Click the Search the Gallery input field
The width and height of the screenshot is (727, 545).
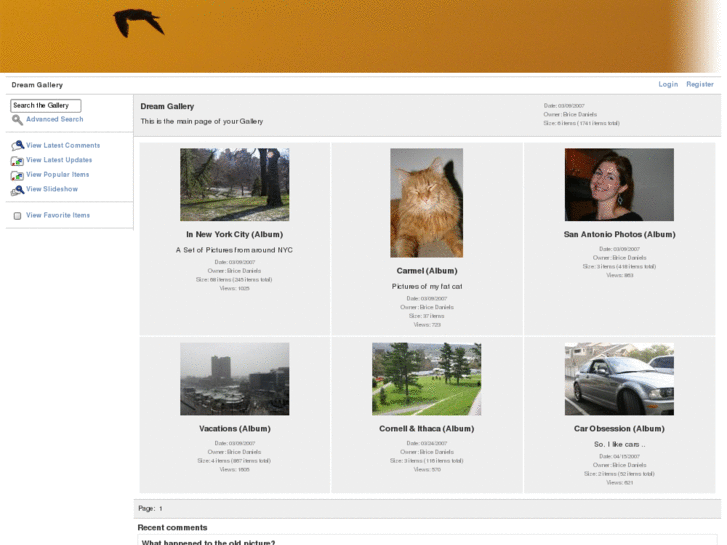click(x=46, y=105)
